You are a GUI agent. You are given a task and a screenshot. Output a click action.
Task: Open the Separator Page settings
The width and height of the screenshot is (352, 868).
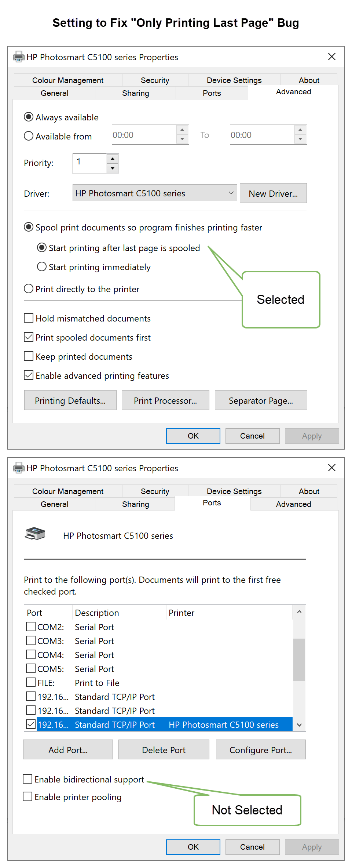(261, 400)
